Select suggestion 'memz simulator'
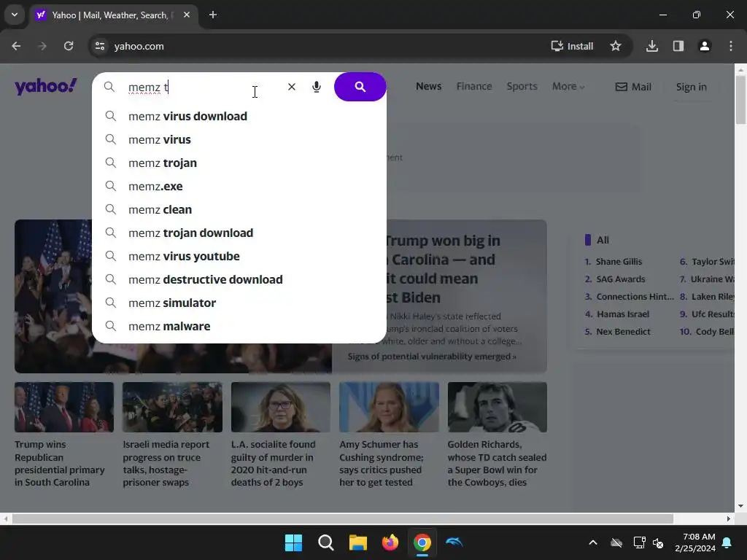This screenshot has height=560, width=747. tap(239, 303)
